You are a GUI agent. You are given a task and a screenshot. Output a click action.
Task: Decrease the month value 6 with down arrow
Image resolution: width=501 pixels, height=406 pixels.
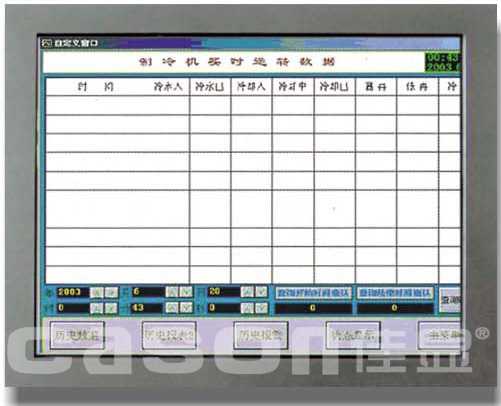click(x=186, y=292)
